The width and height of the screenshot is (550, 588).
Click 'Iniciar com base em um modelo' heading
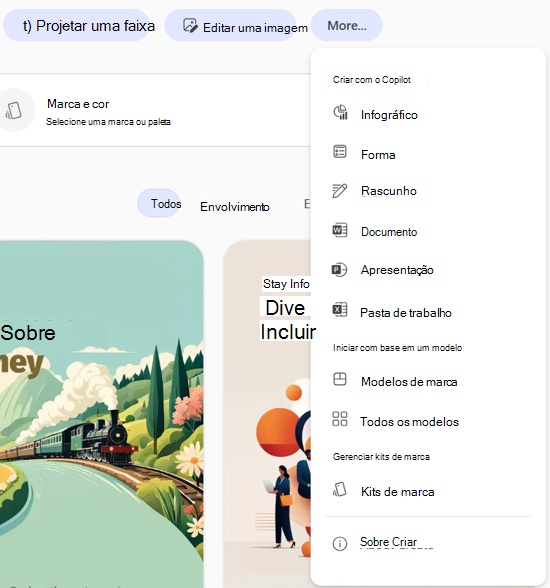coord(397,348)
